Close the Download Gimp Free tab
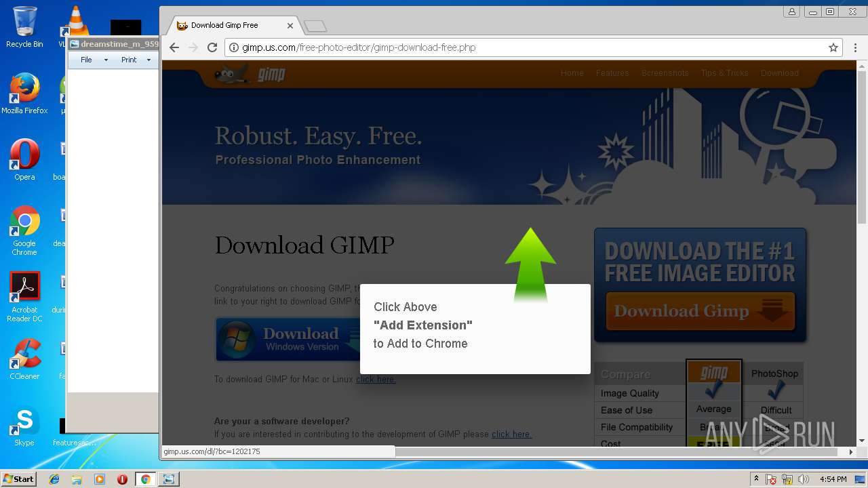The image size is (868, 488). pyautogui.click(x=290, y=25)
